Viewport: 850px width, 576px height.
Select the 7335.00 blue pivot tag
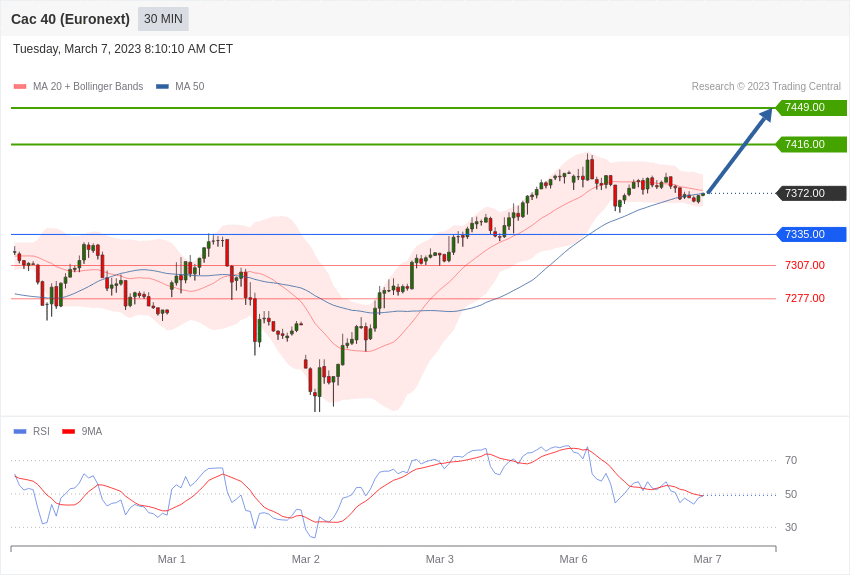(811, 234)
